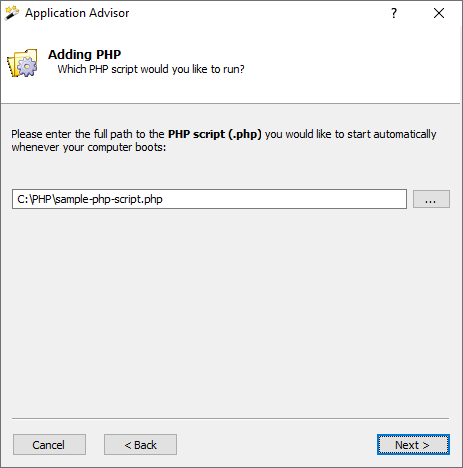Click the empty gray area below path field
The width and height of the screenshot is (463, 468).
coord(230,310)
